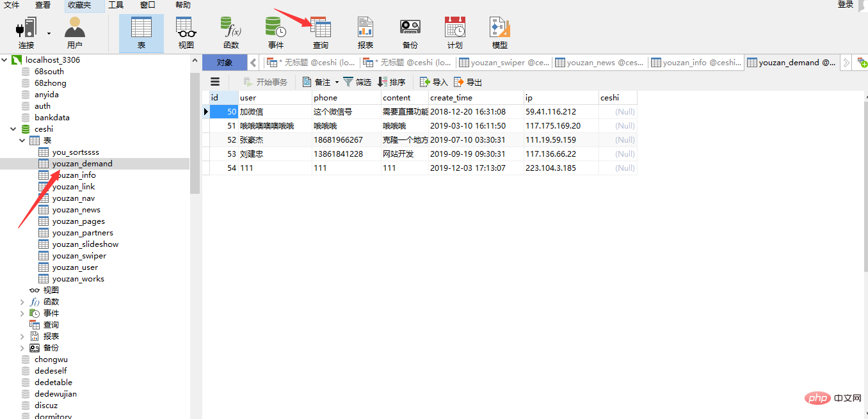Click the create_time column header
This screenshot has width=868, height=419.
[476, 98]
